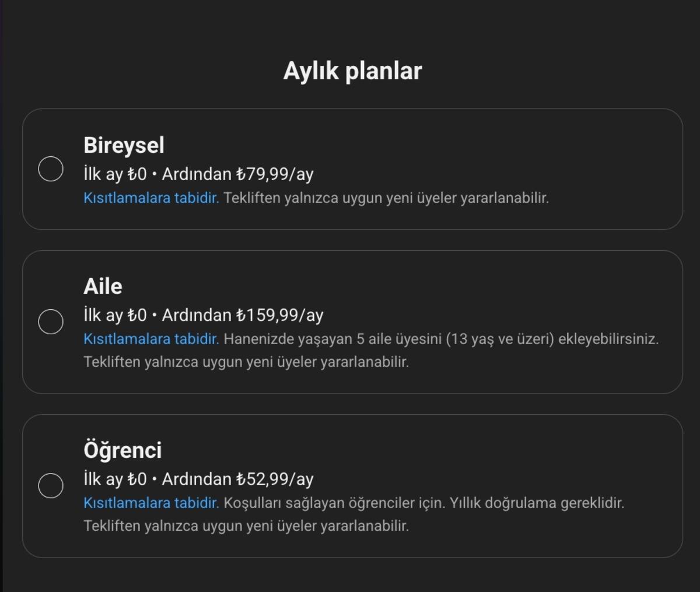This screenshot has height=592, width=700.
Task: Click Aile's "Tekliften yalnızca uygun yeni üyeler" line
Action: click(246, 362)
